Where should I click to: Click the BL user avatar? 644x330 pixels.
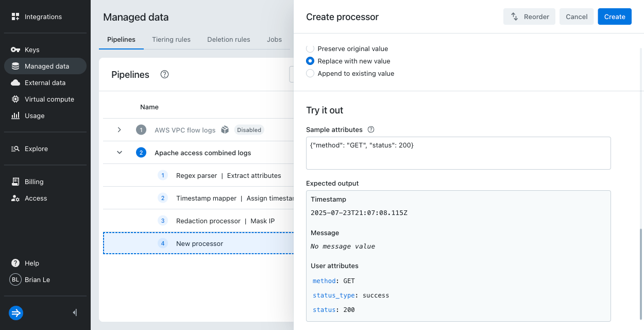15,279
